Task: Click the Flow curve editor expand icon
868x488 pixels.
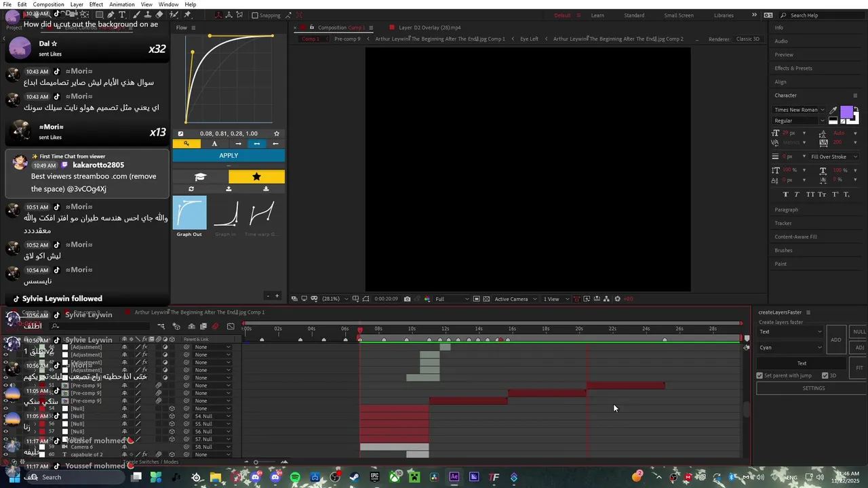Action: (x=180, y=134)
